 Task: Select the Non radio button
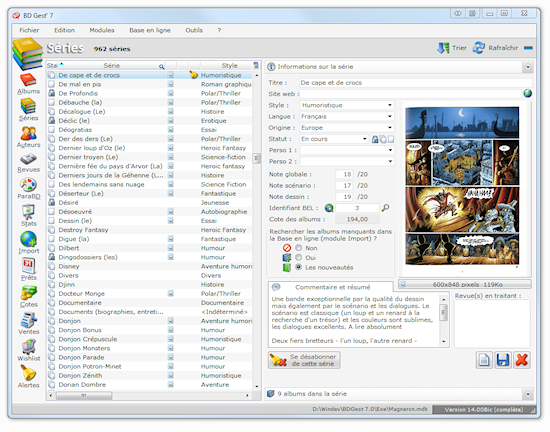(299, 248)
